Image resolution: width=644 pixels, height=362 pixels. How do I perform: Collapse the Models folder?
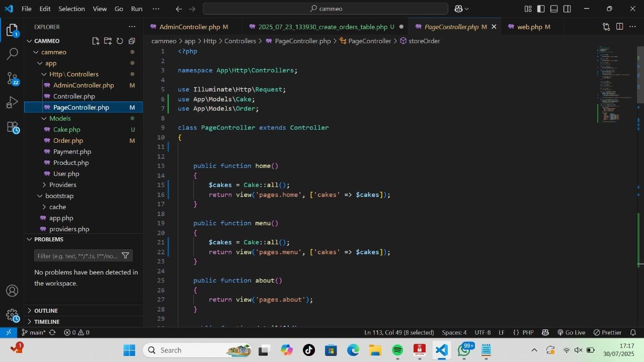click(59, 118)
